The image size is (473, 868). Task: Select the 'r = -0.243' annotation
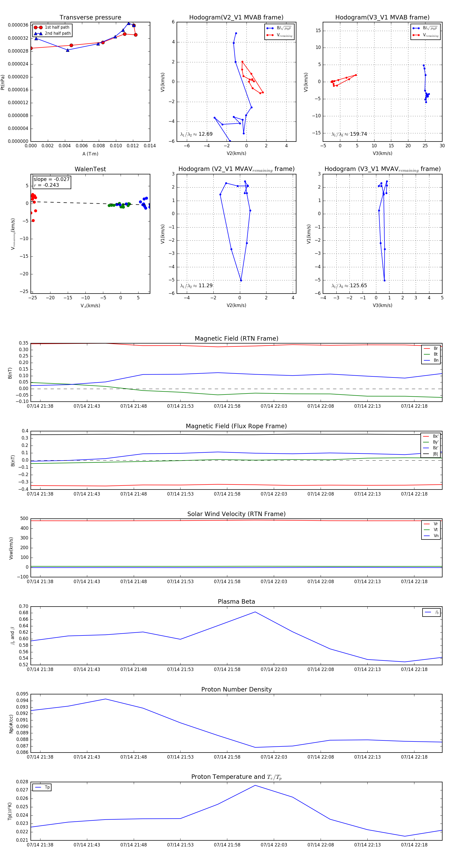pos(47,185)
